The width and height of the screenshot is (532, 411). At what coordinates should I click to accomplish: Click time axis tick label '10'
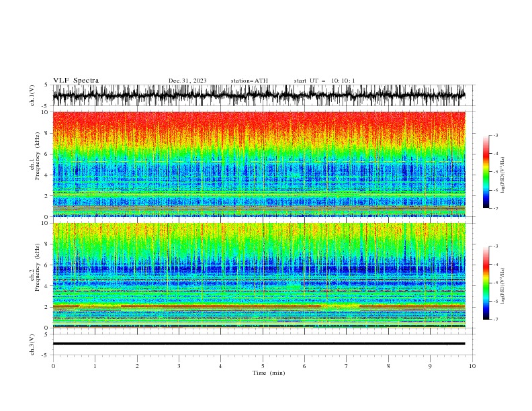[x=472, y=366]
